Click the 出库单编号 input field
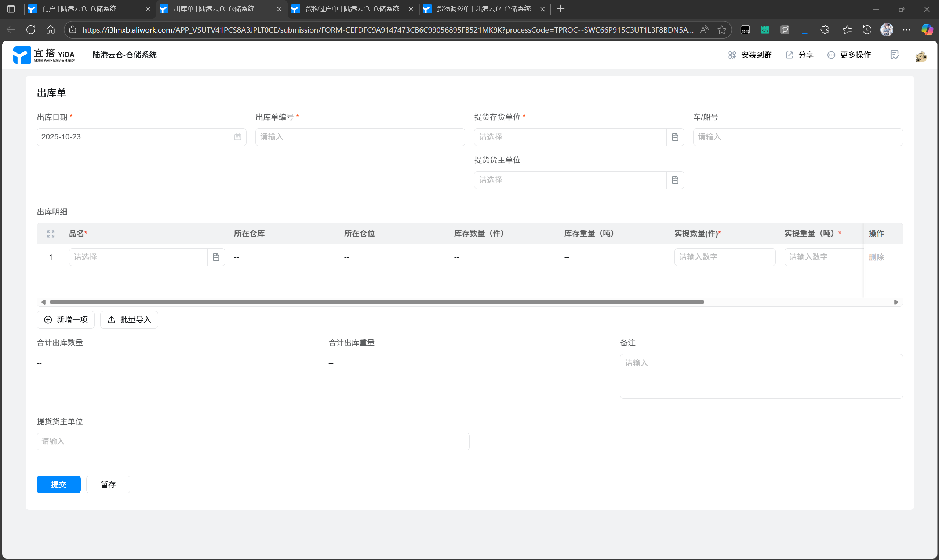The image size is (939, 560). pos(360,137)
